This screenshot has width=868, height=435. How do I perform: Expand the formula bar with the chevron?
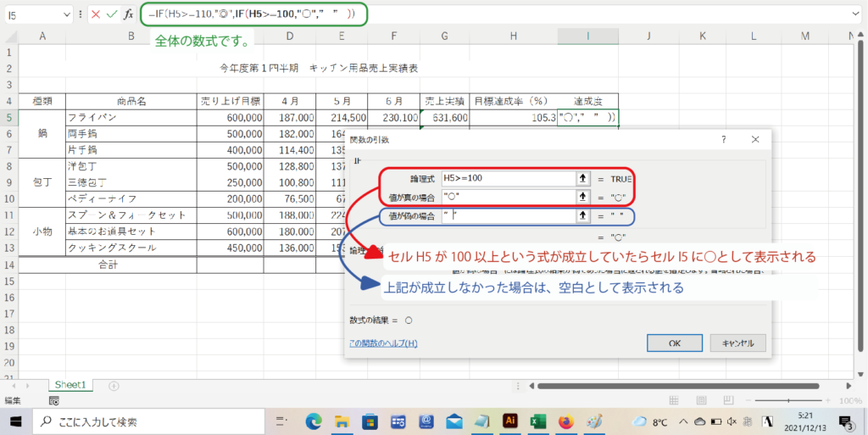pos(855,14)
